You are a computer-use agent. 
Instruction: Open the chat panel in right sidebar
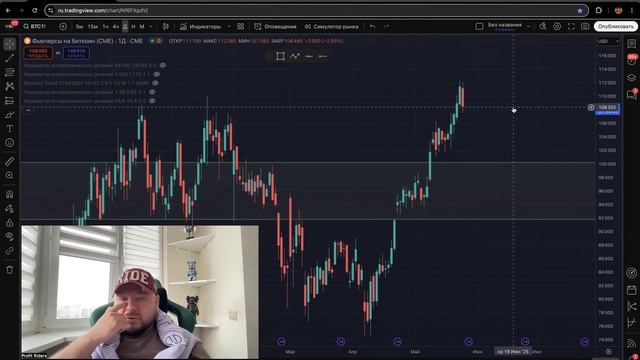pos(631,94)
